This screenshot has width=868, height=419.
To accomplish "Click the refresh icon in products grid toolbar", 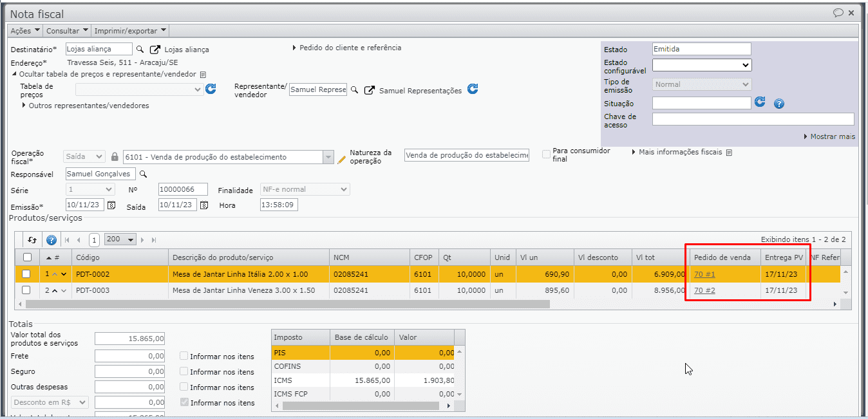I will pyautogui.click(x=32, y=240).
